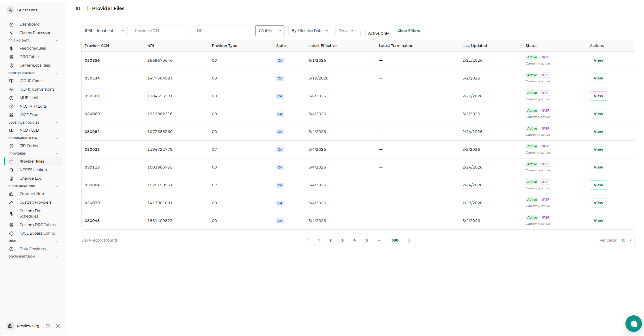Go to page 2 of results

point(330,240)
